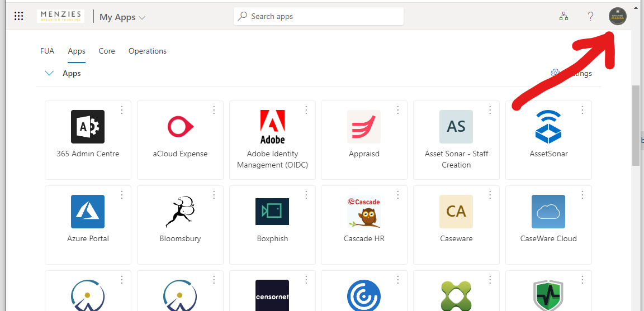Image resolution: width=644 pixels, height=311 pixels.
Task: Open Adobe Identity Management app icon
Action: [x=272, y=127]
